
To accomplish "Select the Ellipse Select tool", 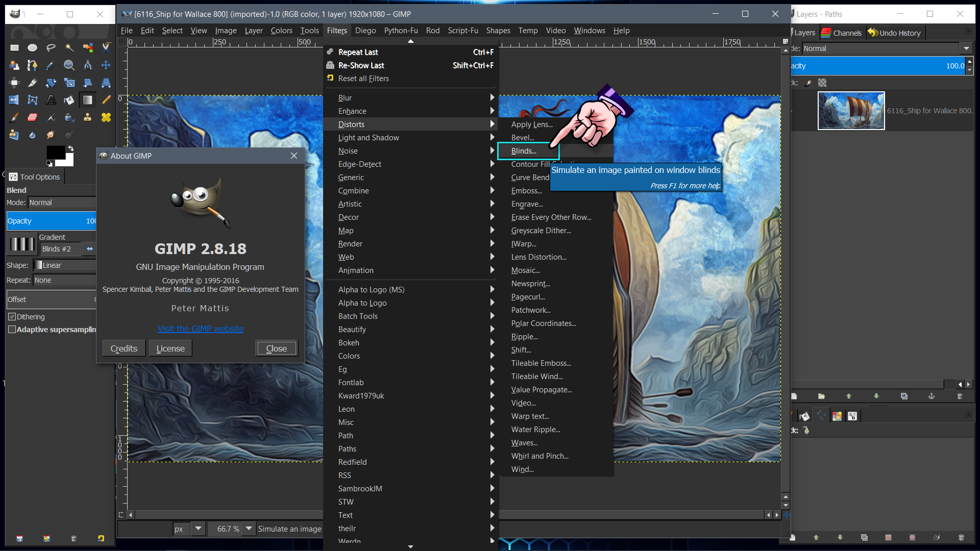I will point(32,47).
